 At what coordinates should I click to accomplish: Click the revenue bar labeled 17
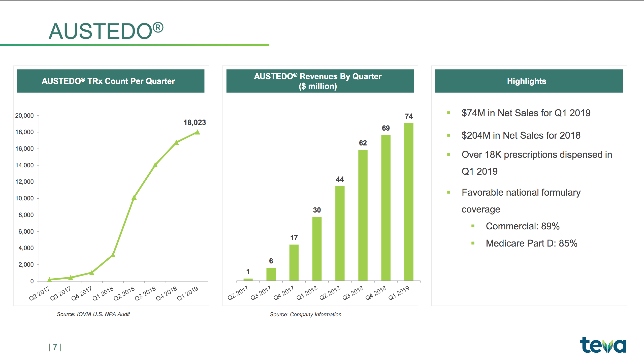click(294, 262)
